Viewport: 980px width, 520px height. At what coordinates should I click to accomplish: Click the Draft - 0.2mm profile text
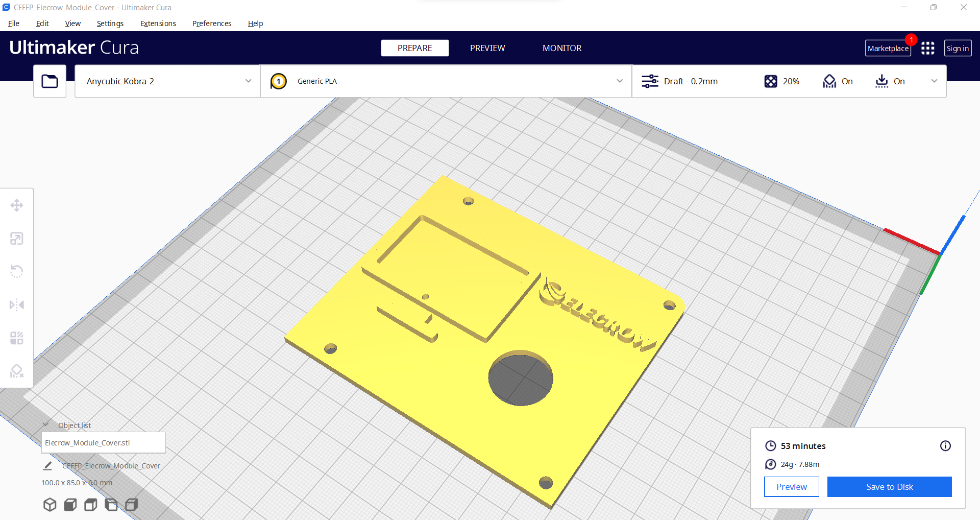point(691,81)
